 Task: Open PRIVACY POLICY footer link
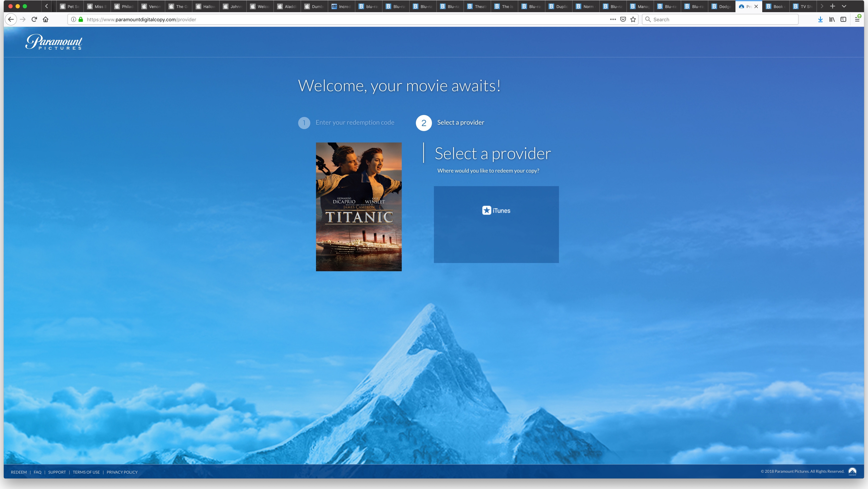click(x=122, y=472)
